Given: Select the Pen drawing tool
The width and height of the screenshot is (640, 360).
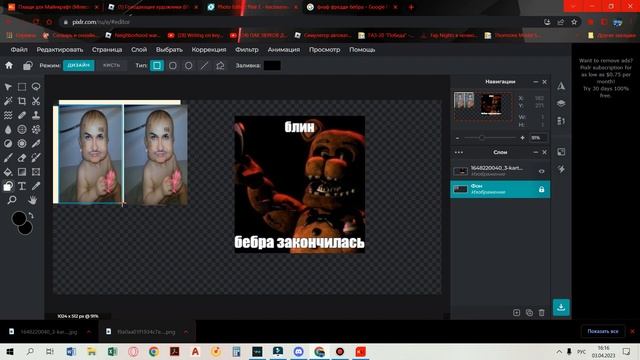Looking at the screenshot, I should [36, 144].
